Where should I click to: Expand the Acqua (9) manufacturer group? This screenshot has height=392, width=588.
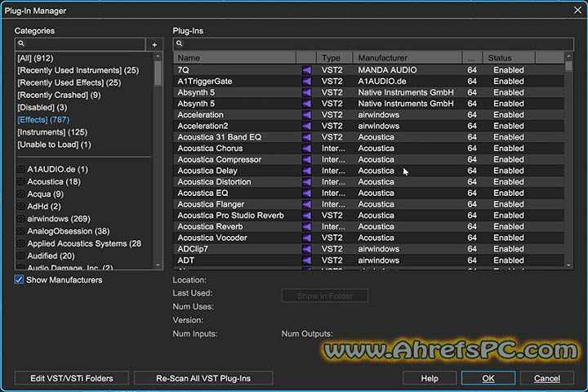click(21, 194)
